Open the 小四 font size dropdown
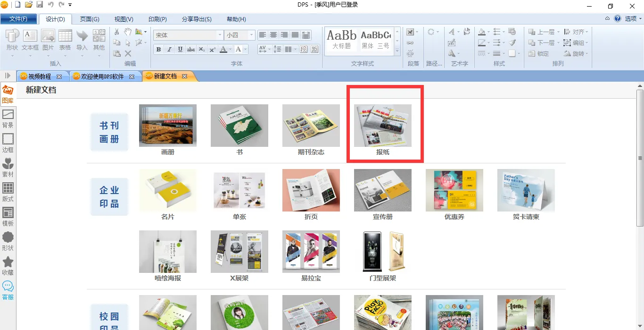The image size is (644, 330). (x=252, y=35)
